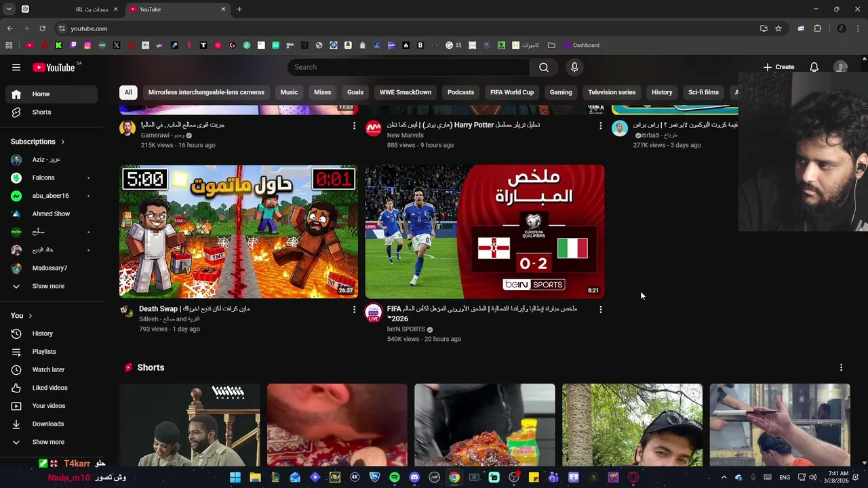Open the Falcons subscription channel

52,178
